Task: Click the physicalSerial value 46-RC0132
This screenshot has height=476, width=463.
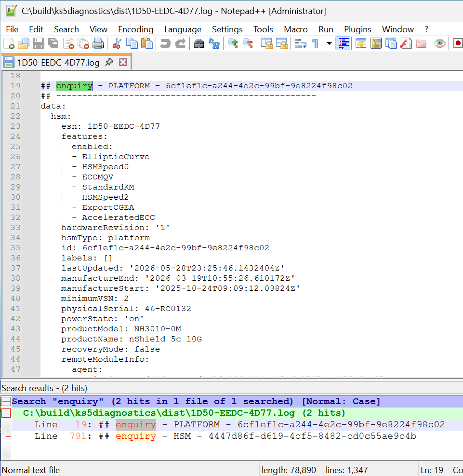Action: click(x=168, y=309)
